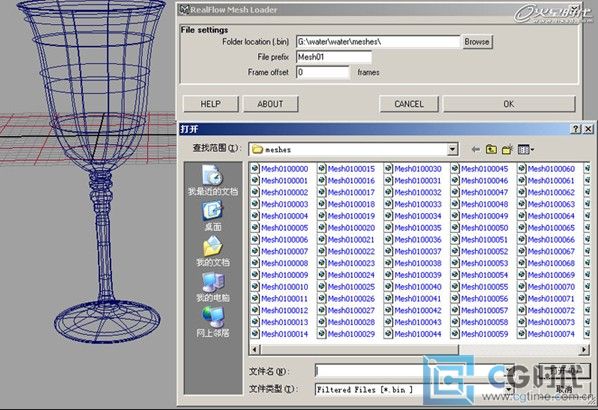598x410 pixels.
Task: Select file Mesh0100052
Action: pos(484,251)
